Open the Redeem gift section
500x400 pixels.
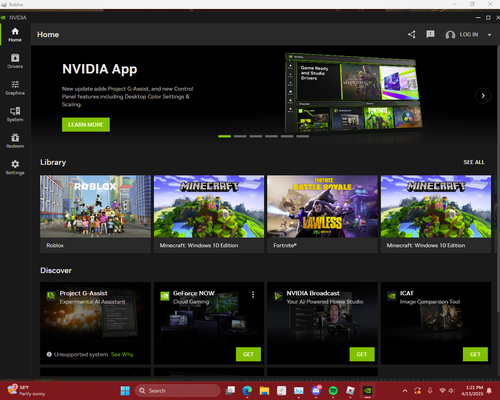coord(15,141)
